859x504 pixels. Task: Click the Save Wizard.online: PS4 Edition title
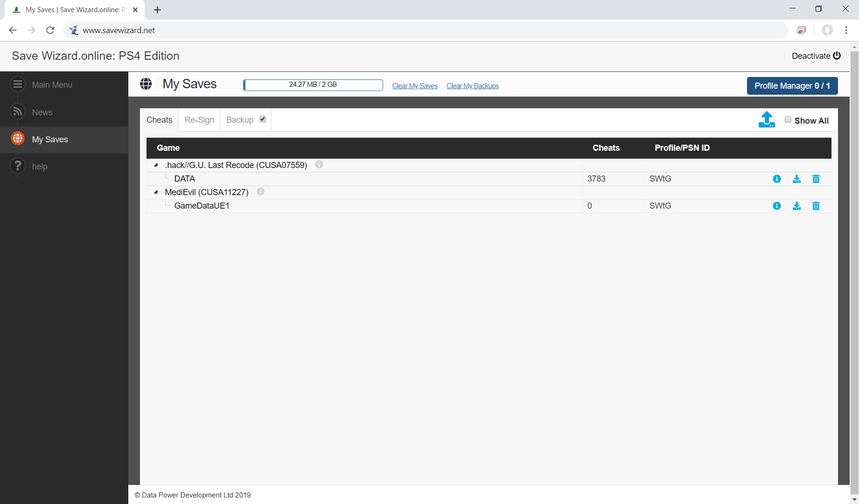[x=96, y=56]
